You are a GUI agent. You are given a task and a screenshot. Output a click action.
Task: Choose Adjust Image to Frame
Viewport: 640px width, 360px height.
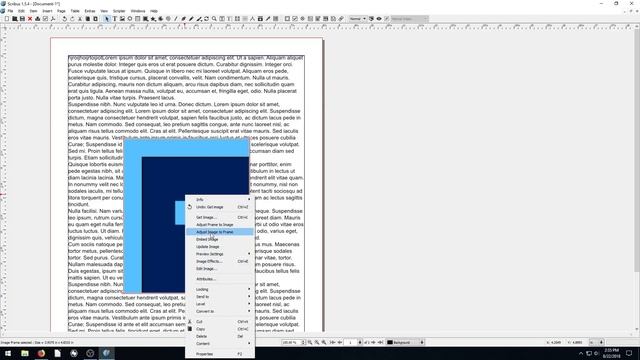click(220, 232)
